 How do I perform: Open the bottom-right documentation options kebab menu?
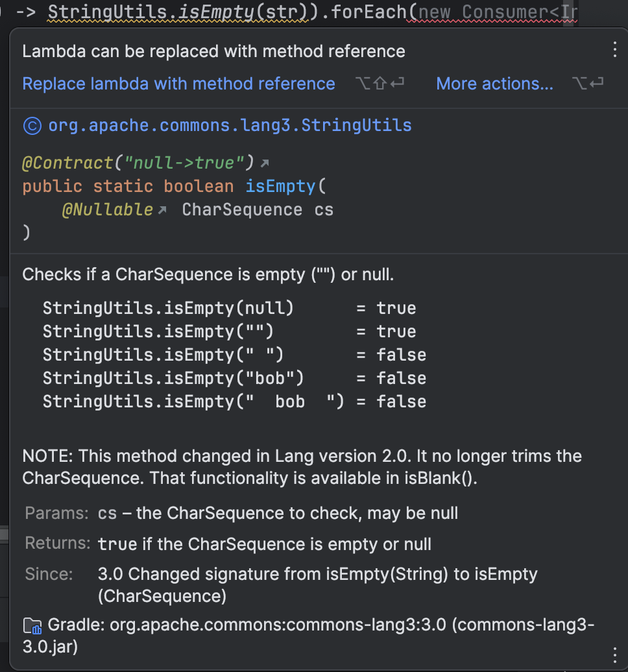614,654
